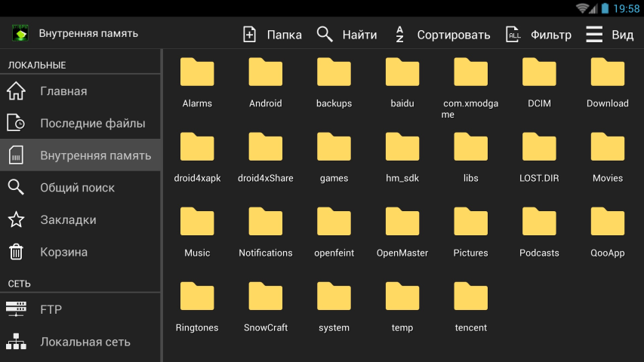Click the Внутренняя память title text
Image resolution: width=644 pixels, height=362 pixels.
pos(88,34)
